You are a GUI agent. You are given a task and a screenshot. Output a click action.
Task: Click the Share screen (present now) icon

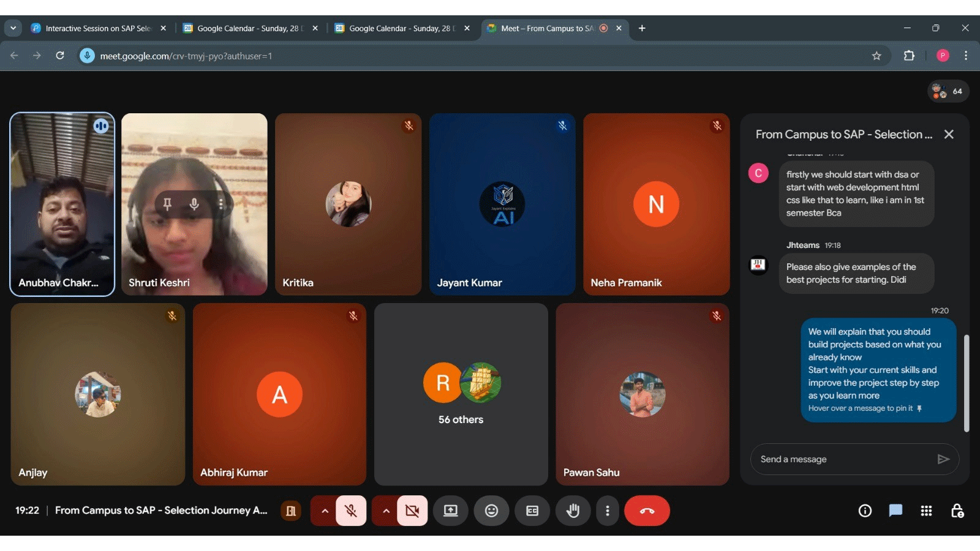(x=451, y=511)
